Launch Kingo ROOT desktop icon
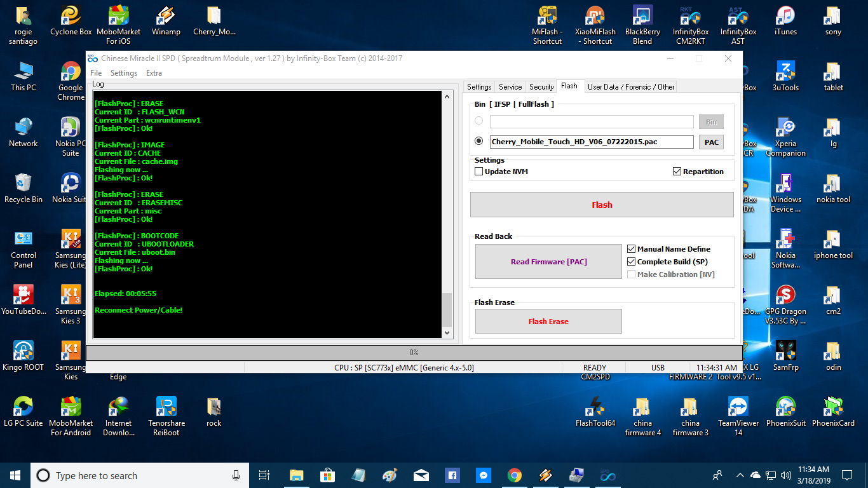Screen dimensions: 868x488 point(23,357)
